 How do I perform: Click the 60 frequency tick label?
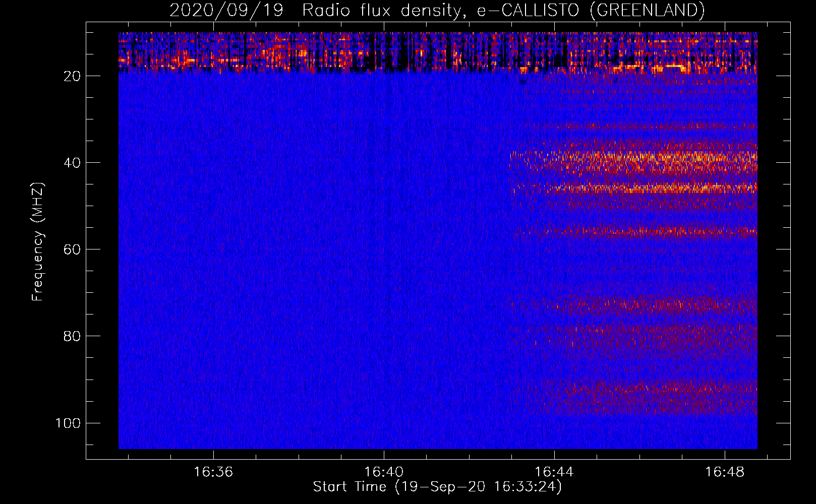(72, 249)
